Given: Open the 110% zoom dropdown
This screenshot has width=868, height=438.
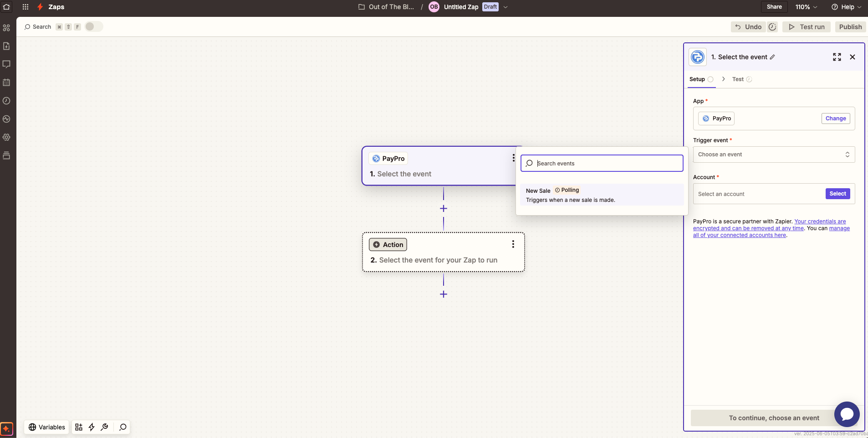Looking at the screenshot, I should click(807, 7).
